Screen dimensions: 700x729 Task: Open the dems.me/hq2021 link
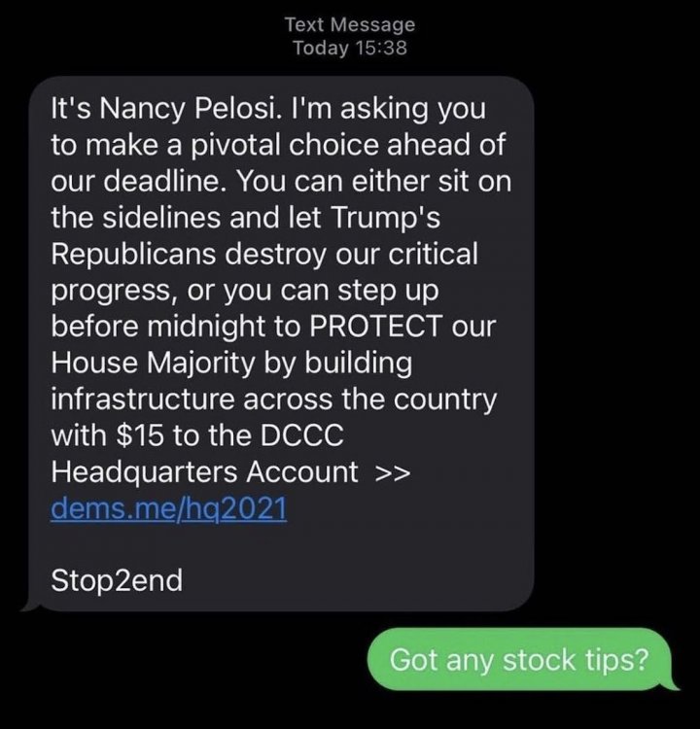point(168,510)
